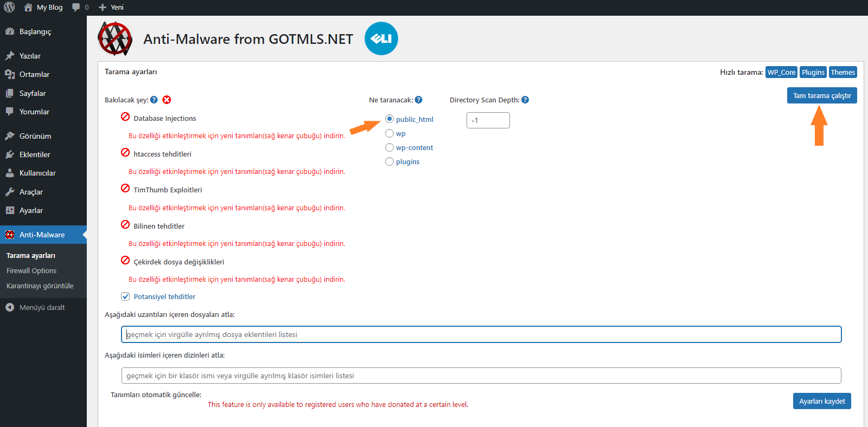Select the public_html radio button
Screen dimensions: 868x427
pyautogui.click(x=390, y=119)
